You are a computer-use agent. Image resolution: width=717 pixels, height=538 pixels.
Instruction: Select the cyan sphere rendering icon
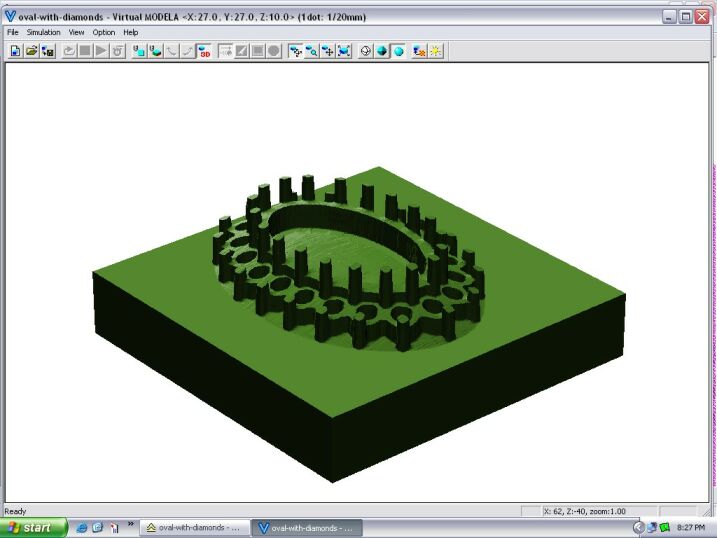[x=398, y=51]
